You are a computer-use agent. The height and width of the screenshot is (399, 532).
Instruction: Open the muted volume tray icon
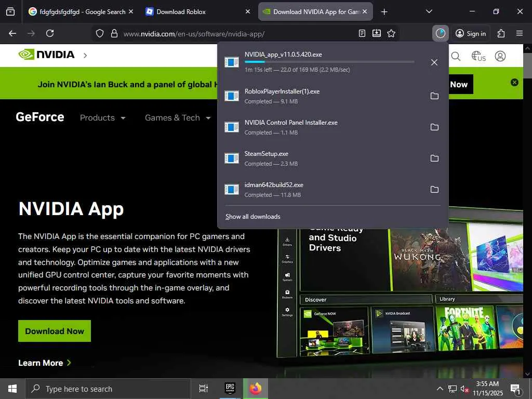[x=464, y=389]
